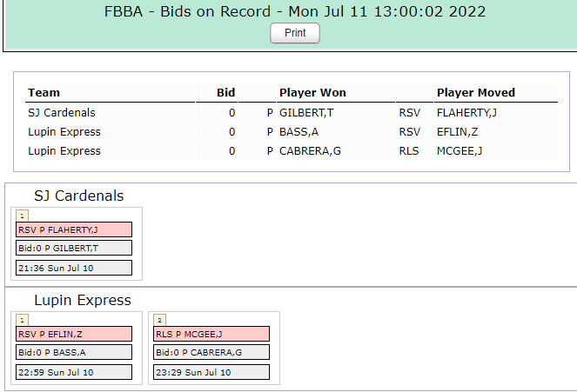The image size is (577, 392).
Task: Select the pink RLS P MCGEE,J box
Action: (211, 334)
